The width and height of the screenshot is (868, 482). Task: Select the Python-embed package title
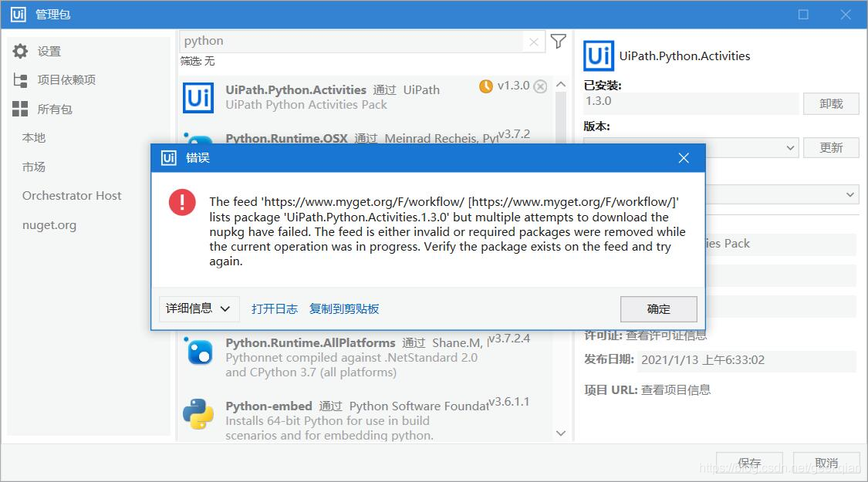[269, 406]
